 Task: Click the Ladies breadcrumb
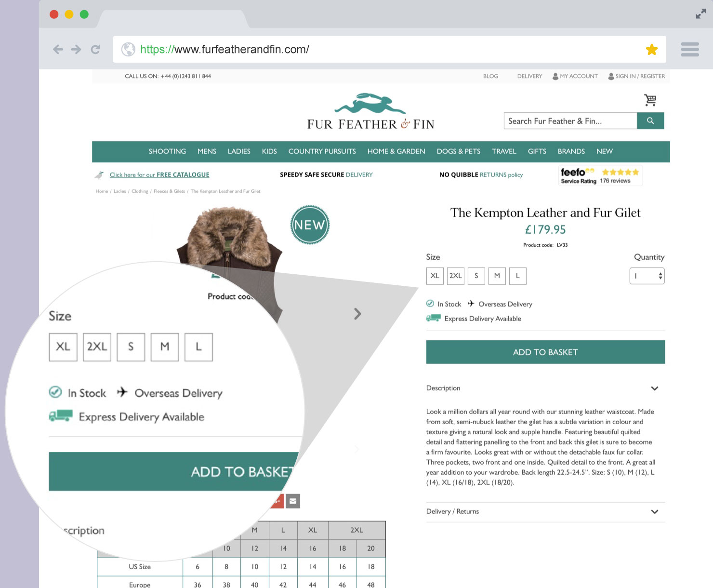pyautogui.click(x=119, y=191)
